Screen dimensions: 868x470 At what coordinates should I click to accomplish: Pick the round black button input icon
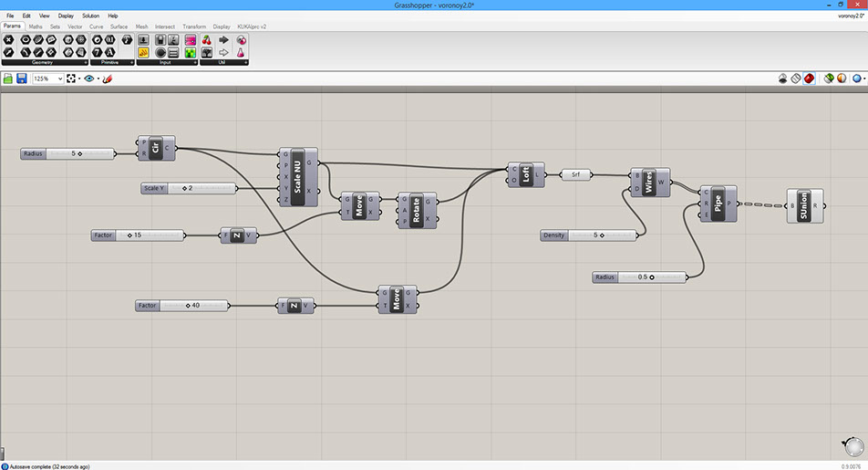coord(160,53)
